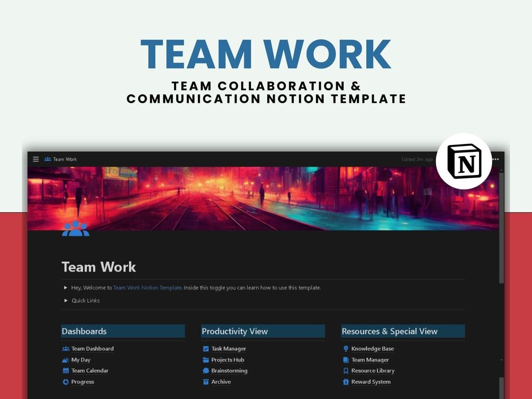The image size is (532, 399).
Task: Click the My Day sun-cloud icon
Action: (66, 360)
